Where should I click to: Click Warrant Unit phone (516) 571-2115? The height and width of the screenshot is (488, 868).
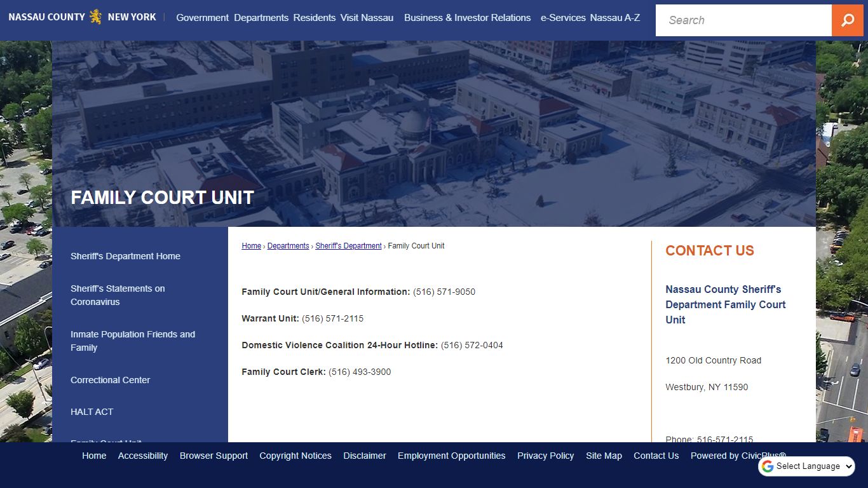[333, 318]
